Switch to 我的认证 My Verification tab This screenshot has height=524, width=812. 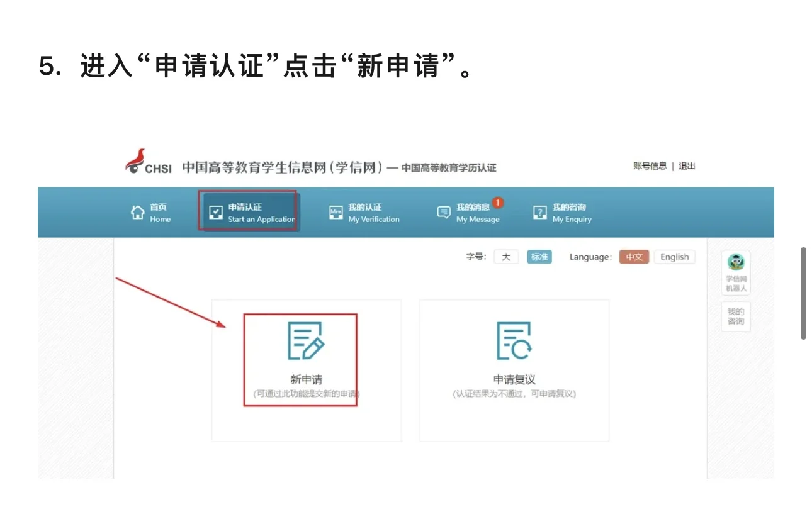point(364,213)
